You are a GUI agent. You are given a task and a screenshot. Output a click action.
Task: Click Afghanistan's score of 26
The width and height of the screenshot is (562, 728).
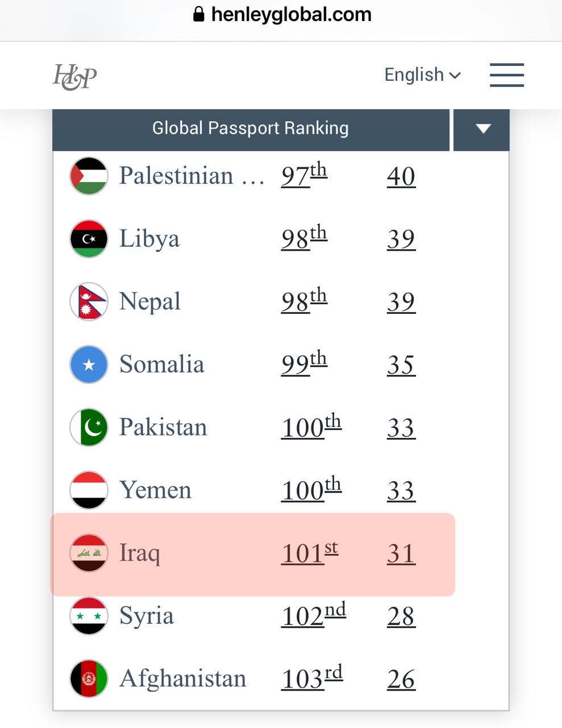click(401, 679)
